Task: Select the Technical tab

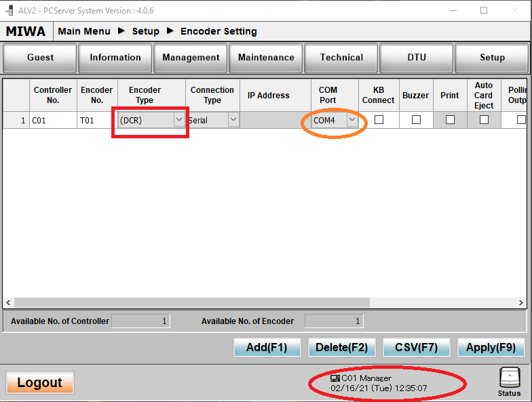Action: pos(341,58)
